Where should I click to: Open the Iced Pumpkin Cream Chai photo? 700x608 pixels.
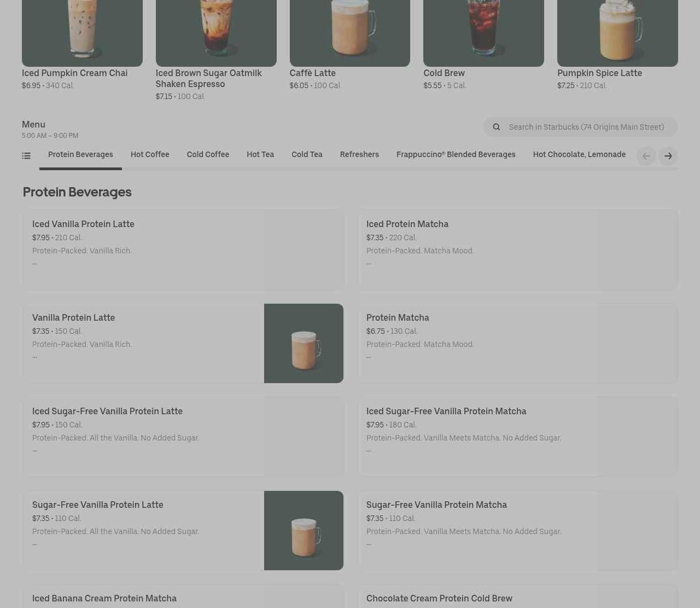(82, 33)
